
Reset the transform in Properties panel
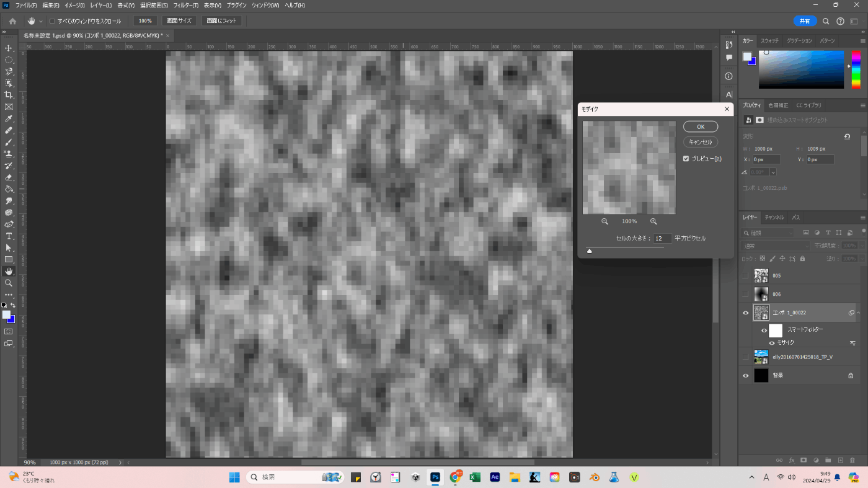(x=847, y=136)
